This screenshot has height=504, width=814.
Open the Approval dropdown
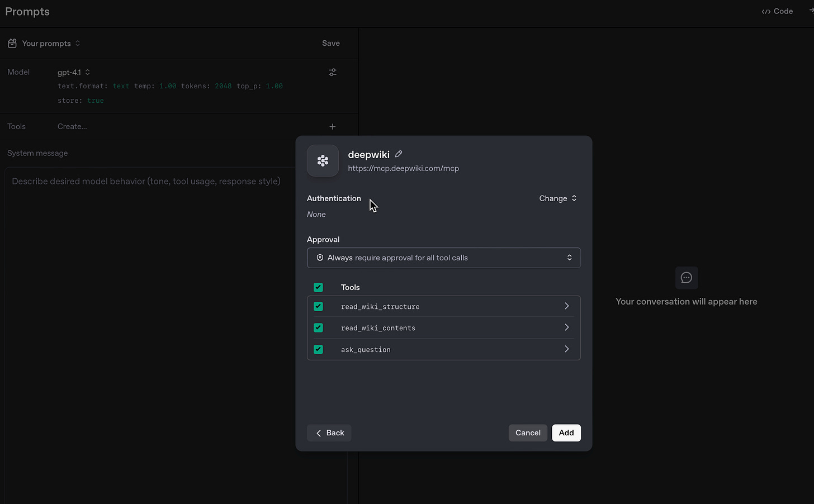[444, 258]
